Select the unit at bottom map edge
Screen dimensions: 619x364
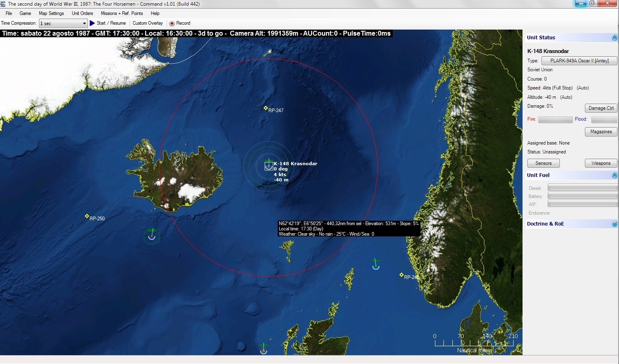pos(264,349)
